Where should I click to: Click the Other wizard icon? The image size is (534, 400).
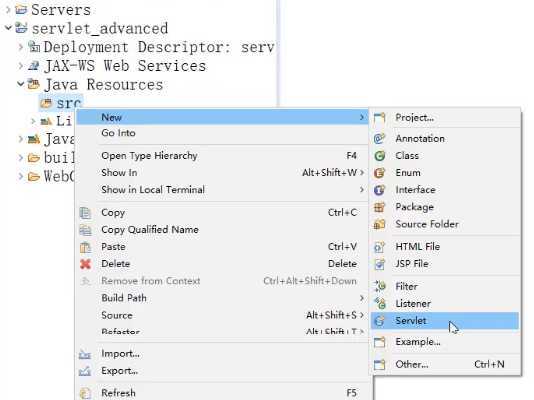379,365
